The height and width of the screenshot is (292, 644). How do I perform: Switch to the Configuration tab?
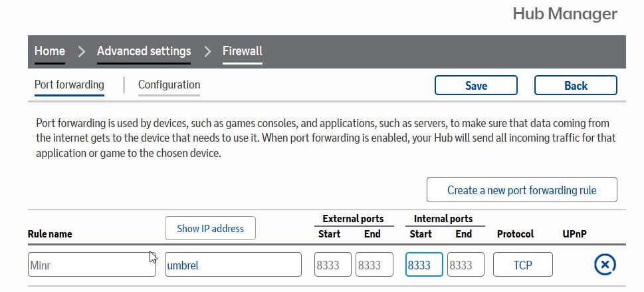pyautogui.click(x=169, y=85)
